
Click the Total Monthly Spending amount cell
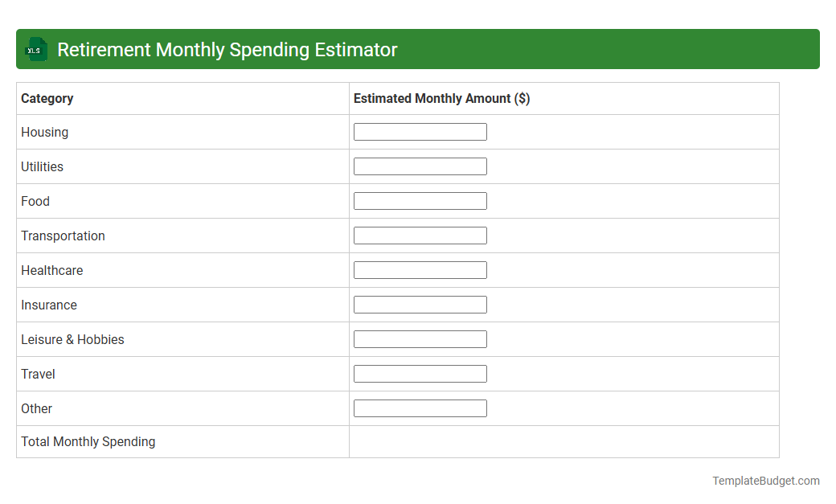(563, 441)
